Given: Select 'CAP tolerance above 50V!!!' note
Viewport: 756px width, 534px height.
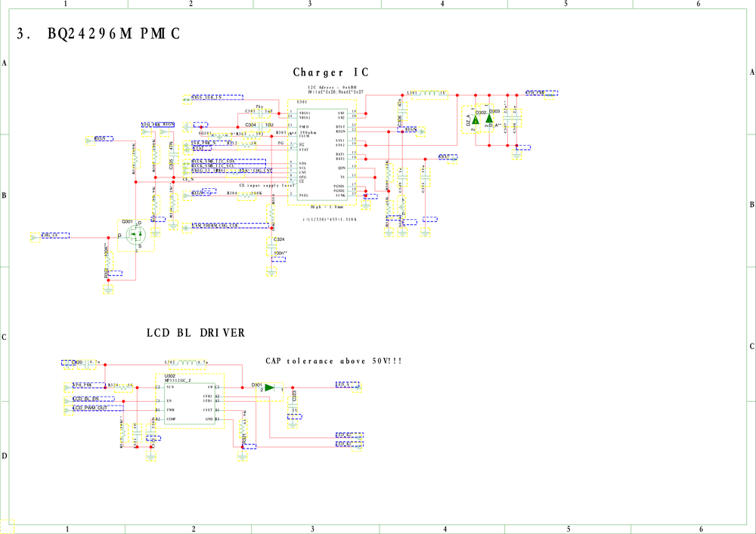Looking at the screenshot, I should tap(333, 361).
